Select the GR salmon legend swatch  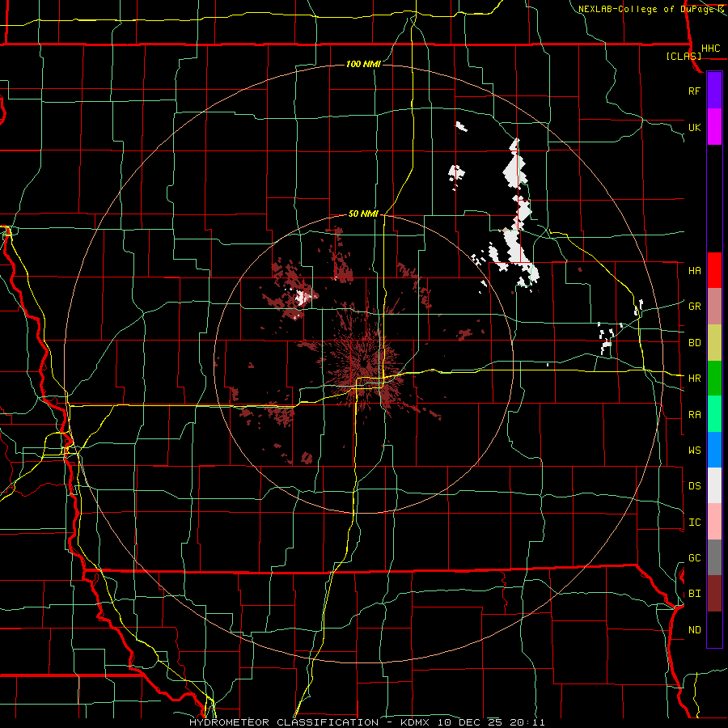point(714,307)
